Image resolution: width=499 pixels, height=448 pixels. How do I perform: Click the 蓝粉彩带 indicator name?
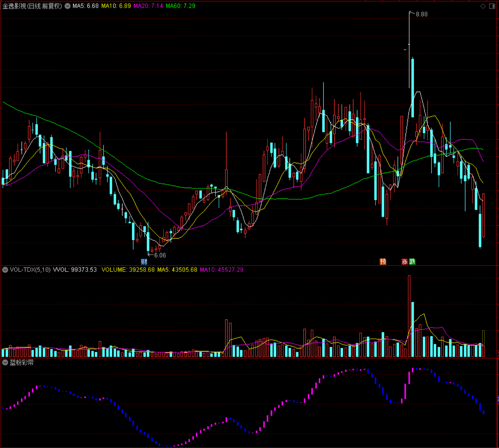(x=22, y=362)
